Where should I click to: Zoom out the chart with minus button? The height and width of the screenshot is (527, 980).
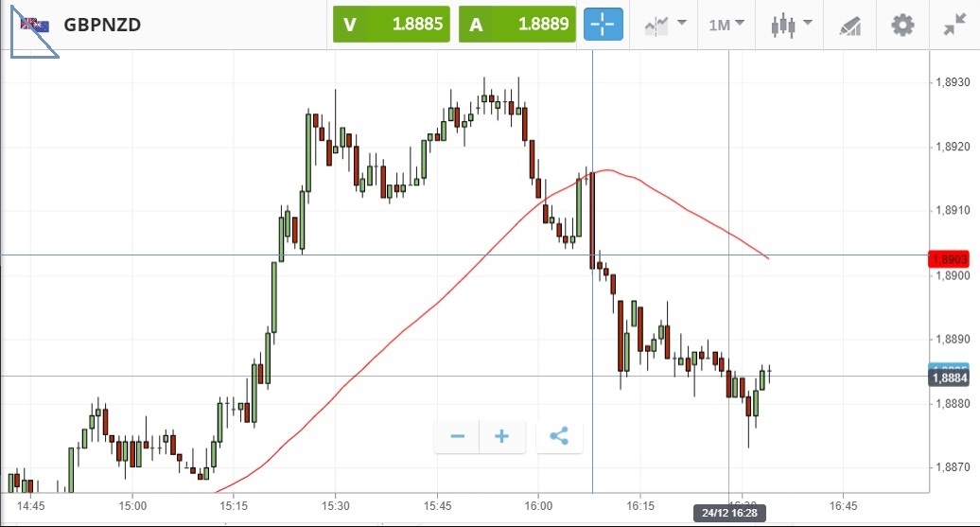457,436
